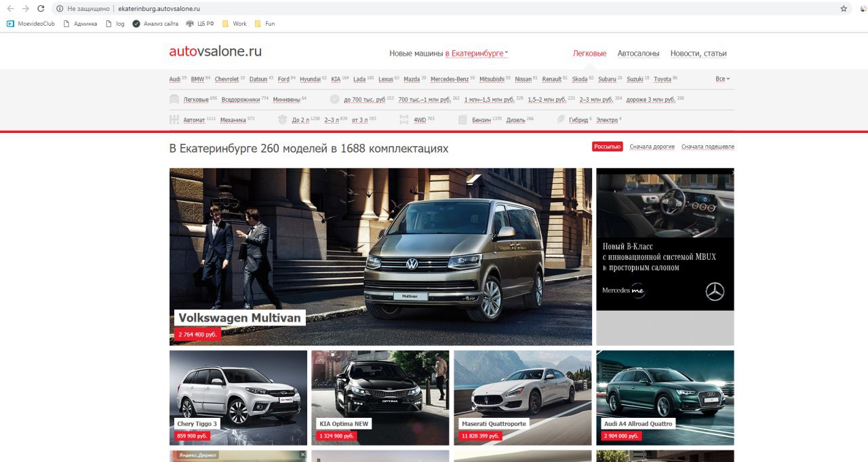Viewport: 868px width, 462px height.
Task: Sort by 'Сначала дорогие'
Action: click(652, 147)
